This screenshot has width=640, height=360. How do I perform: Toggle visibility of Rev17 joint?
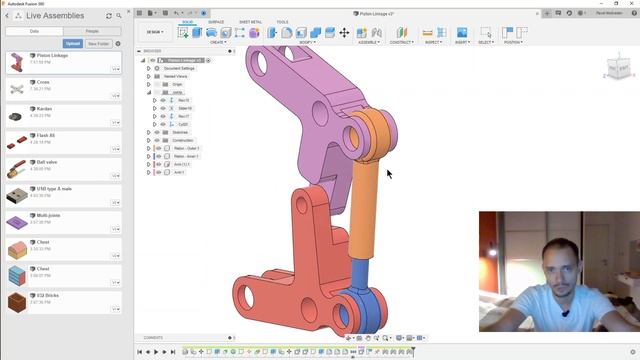click(163, 116)
